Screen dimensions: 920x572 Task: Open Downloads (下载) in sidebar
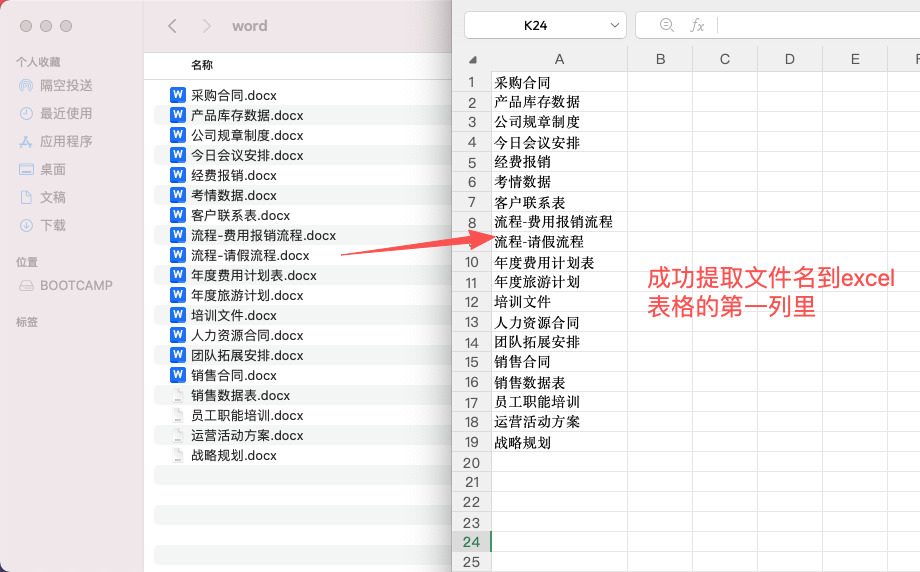(x=42, y=225)
